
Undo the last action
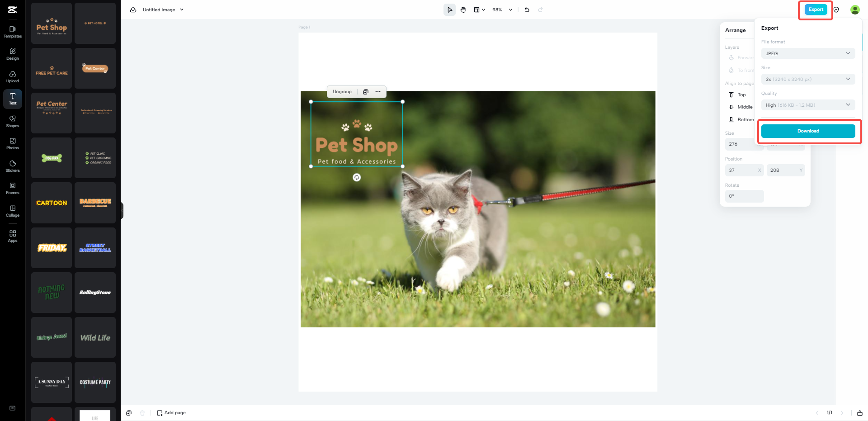527,9
